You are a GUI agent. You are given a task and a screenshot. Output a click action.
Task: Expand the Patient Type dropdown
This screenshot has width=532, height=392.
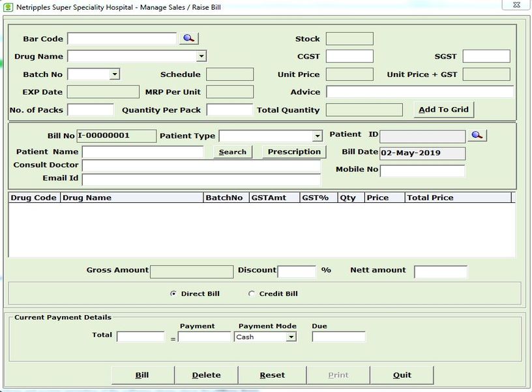click(x=318, y=136)
